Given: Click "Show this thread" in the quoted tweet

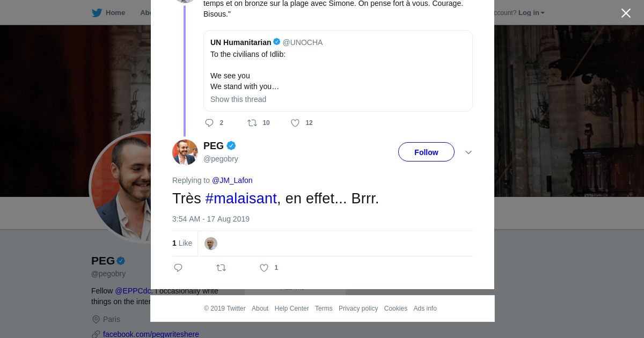Looking at the screenshot, I should coord(238,99).
